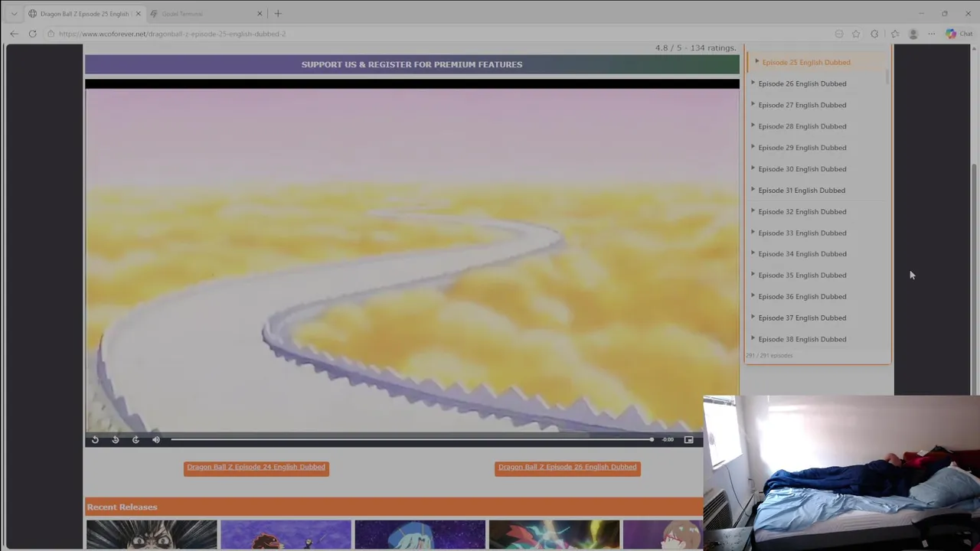Image resolution: width=980 pixels, height=551 pixels.
Task: Close the Godot Terminal tab
Action: [260, 14]
